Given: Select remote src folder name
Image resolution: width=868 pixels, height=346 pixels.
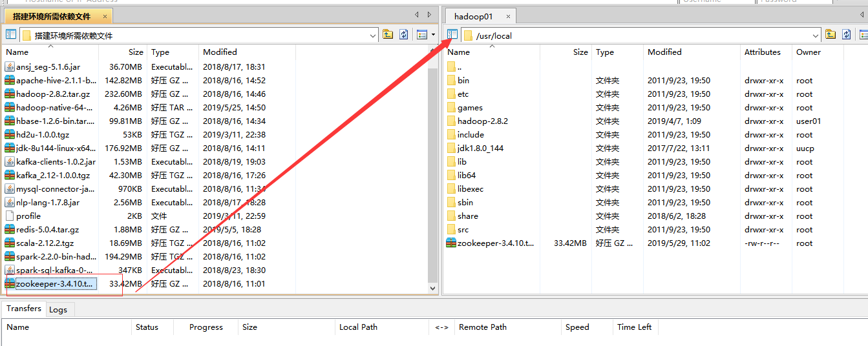Looking at the screenshot, I should coord(463,229).
